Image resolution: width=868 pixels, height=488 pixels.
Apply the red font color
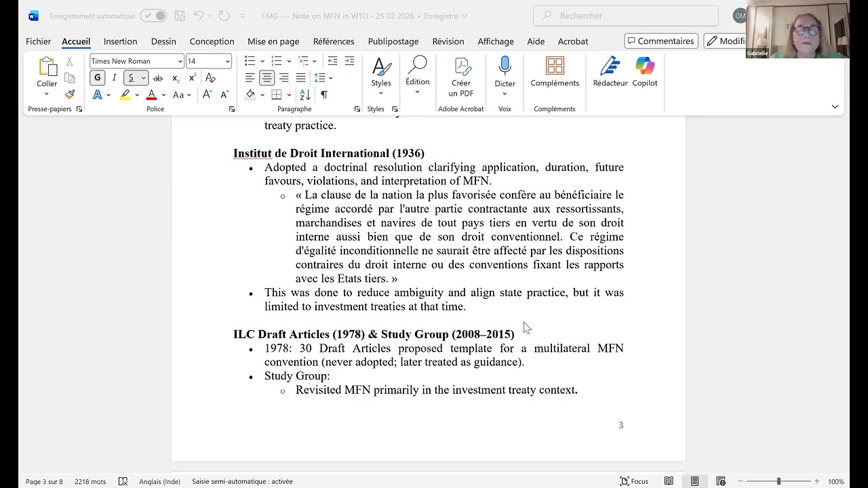(151, 95)
